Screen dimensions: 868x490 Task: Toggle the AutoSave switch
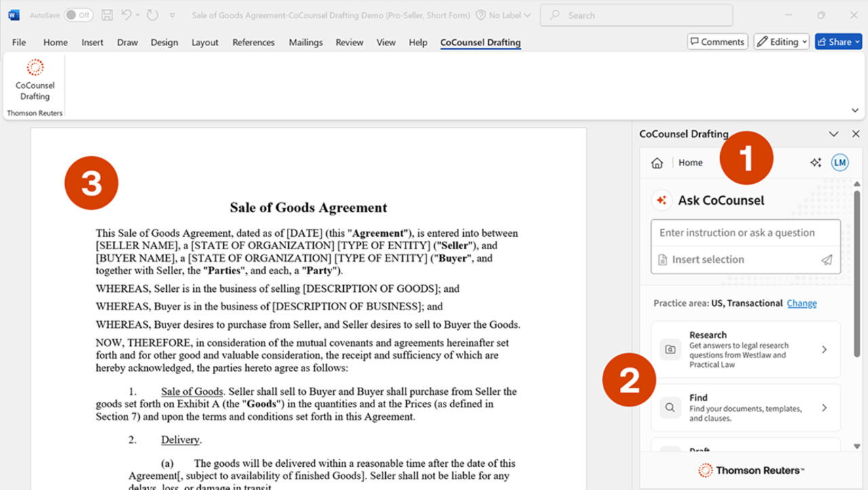(78, 15)
